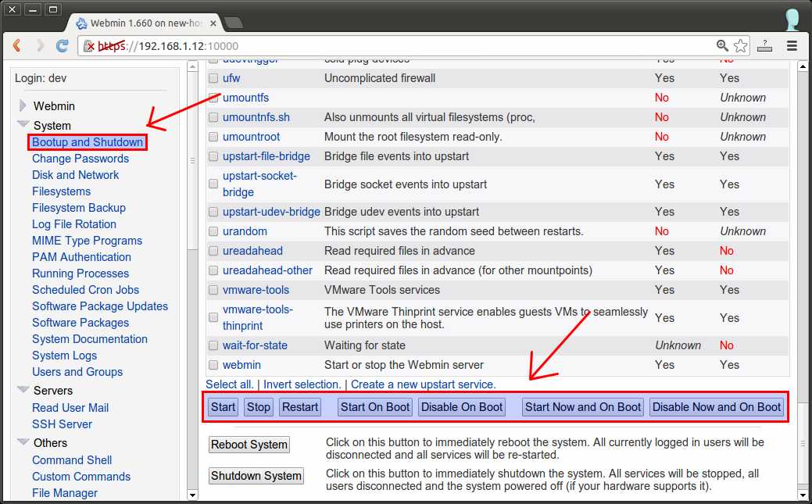Image resolution: width=812 pixels, height=504 pixels.
Task: Click Disable Now and On Boot
Action: [x=716, y=407]
